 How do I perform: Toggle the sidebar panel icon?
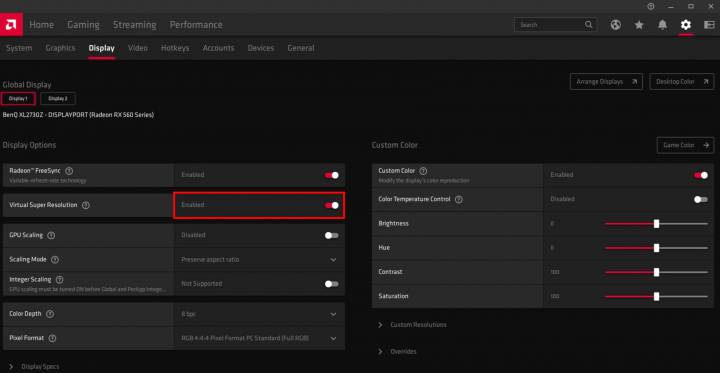(x=709, y=25)
